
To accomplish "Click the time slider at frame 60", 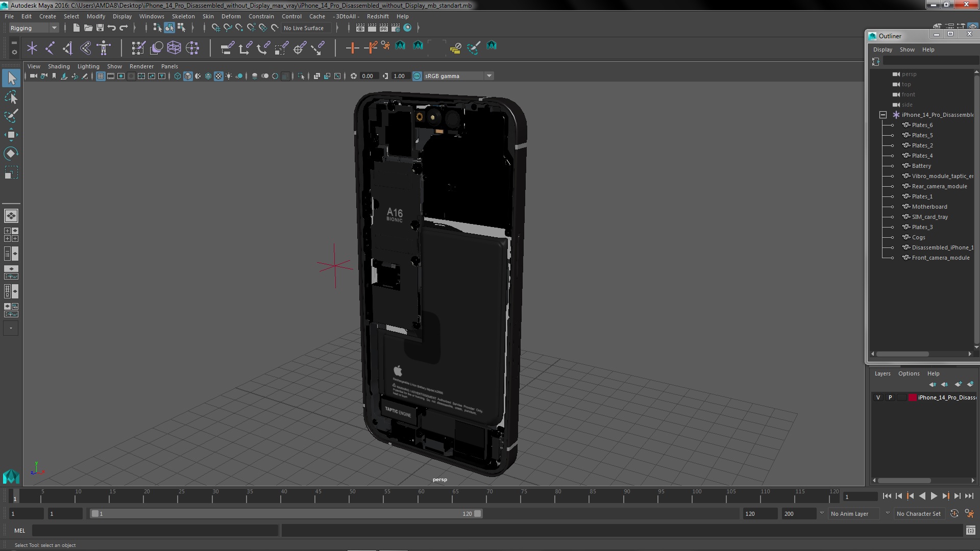I will pos(421,496).
